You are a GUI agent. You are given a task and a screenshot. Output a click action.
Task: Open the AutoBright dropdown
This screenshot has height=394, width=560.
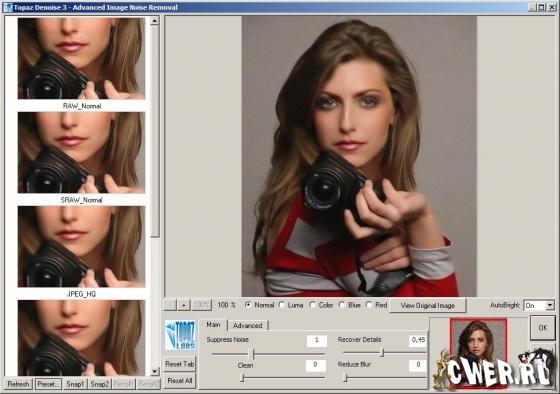[x=550, y=305]
